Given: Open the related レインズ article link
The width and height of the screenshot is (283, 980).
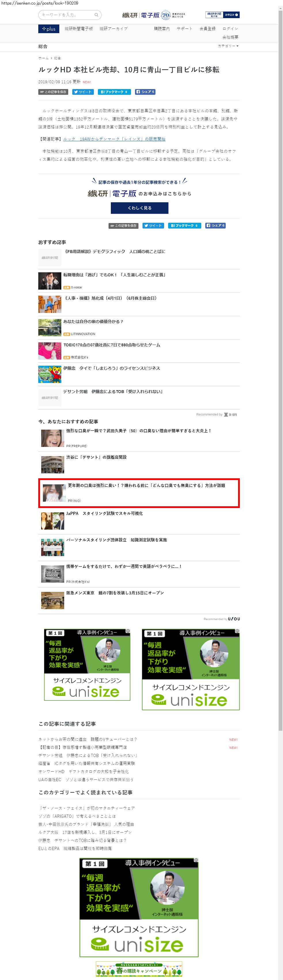Looking at the screenshot, I should pos(114,139).
